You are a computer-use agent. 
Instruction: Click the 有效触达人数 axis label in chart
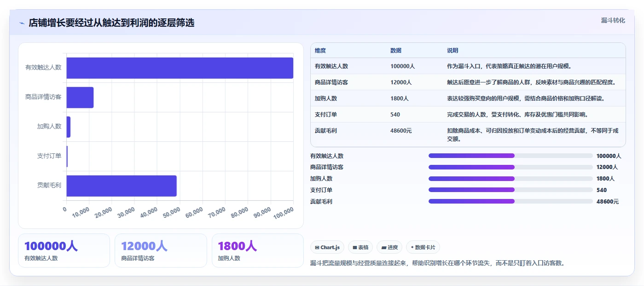[x=43, y=68]
